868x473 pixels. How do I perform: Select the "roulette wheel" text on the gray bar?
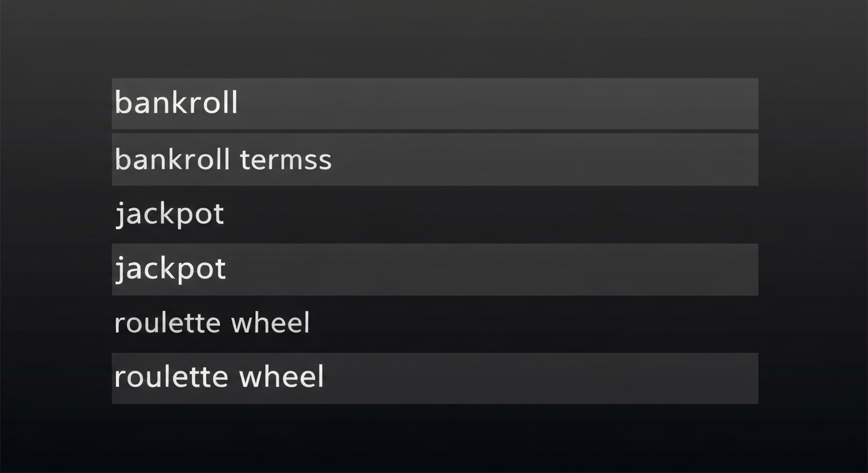(219, 377)
